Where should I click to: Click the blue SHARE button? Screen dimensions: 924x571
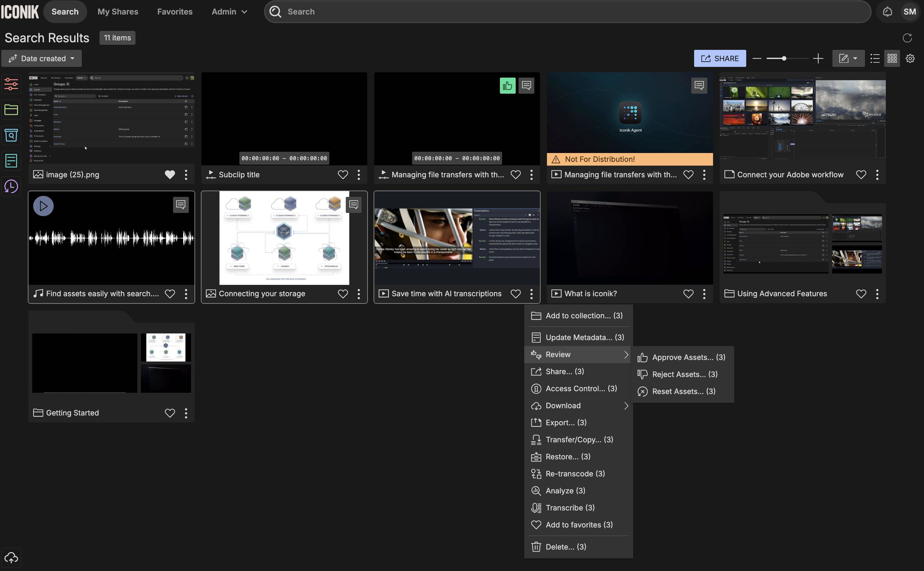point(720,59)
